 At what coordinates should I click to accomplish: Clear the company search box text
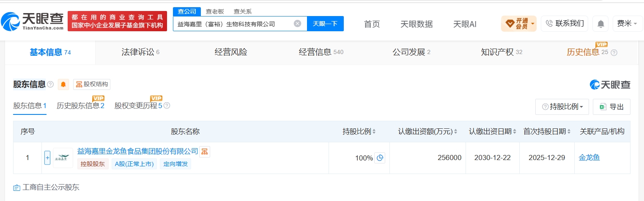(x=297, y=24)
